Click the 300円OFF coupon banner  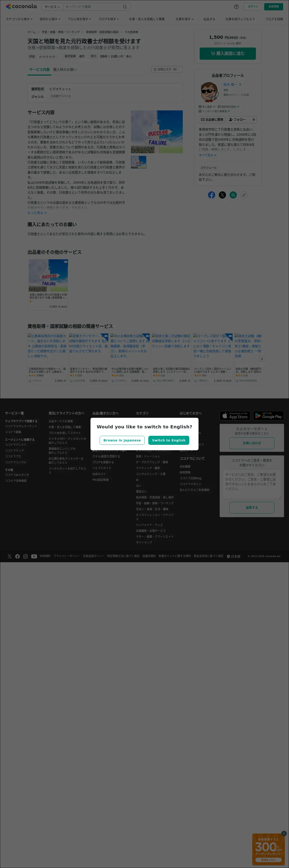pos(269,850)
